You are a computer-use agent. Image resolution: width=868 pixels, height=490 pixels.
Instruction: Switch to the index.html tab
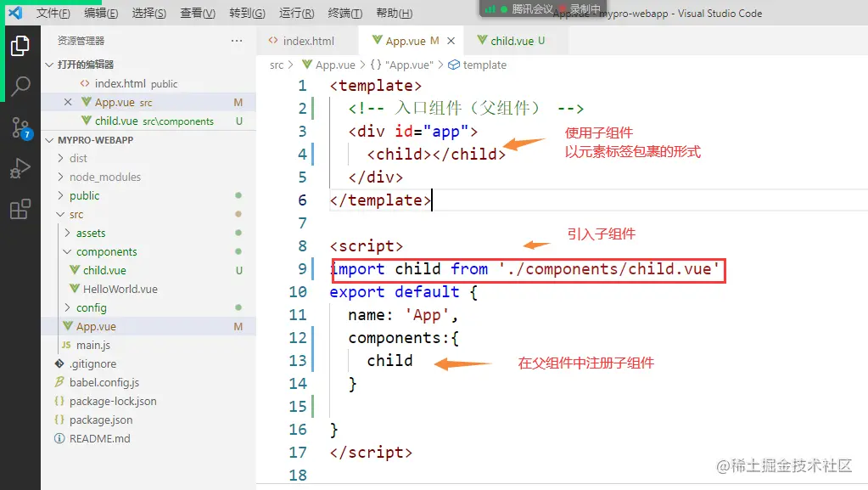pyautogui.click(x=309, y=40)
